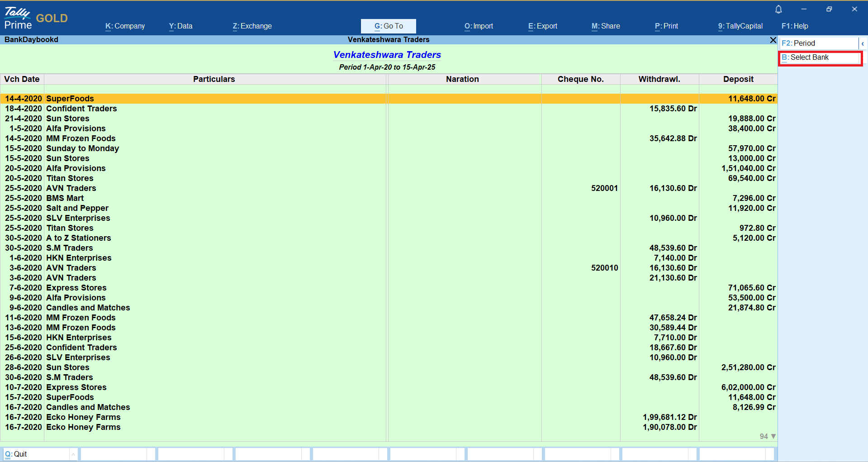The width and height of the screenshot is (868, 462).
Task: Click the notification bell icon
Action: 778,9
